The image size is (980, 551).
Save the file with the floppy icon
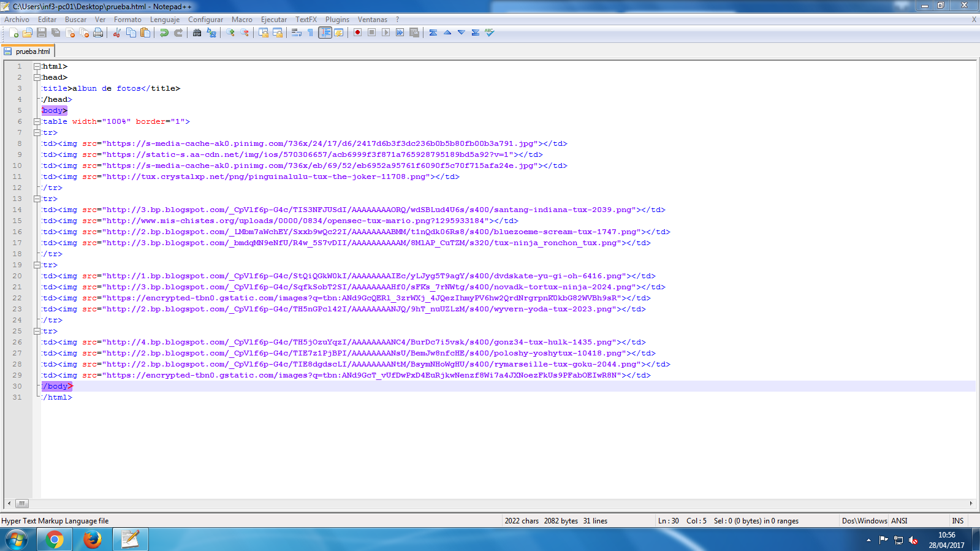(42, 32)
